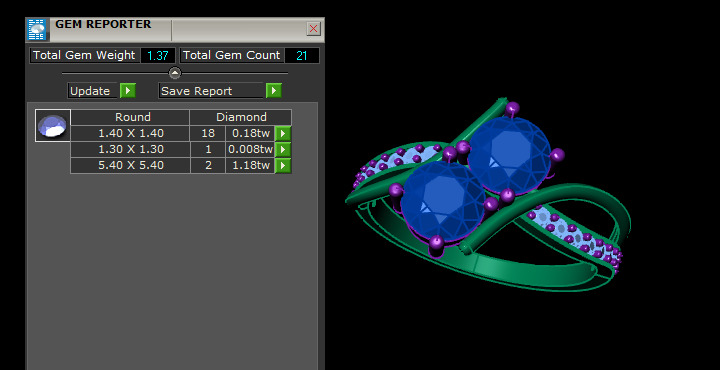Image resolution: width=720 pixels, height=370 pixels.
Task: Click the Total Gem Weight value 1.37
Action: pos(158,56)
